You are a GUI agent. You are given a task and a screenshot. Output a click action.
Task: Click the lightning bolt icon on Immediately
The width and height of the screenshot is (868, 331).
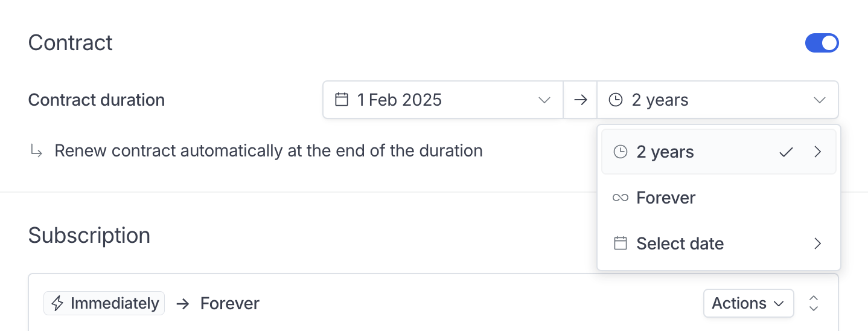(x=57, y=303)
